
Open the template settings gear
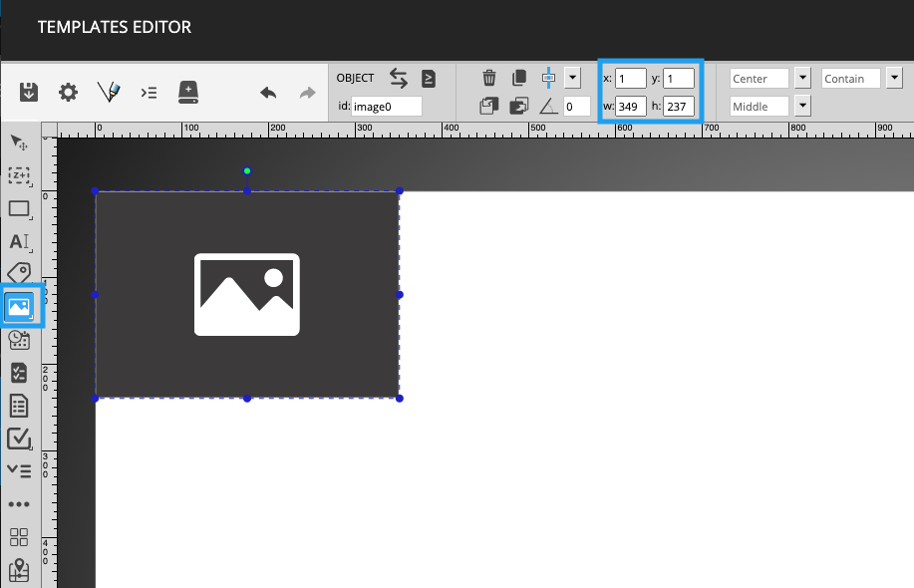pyautogui.click(x=68, y=92)
